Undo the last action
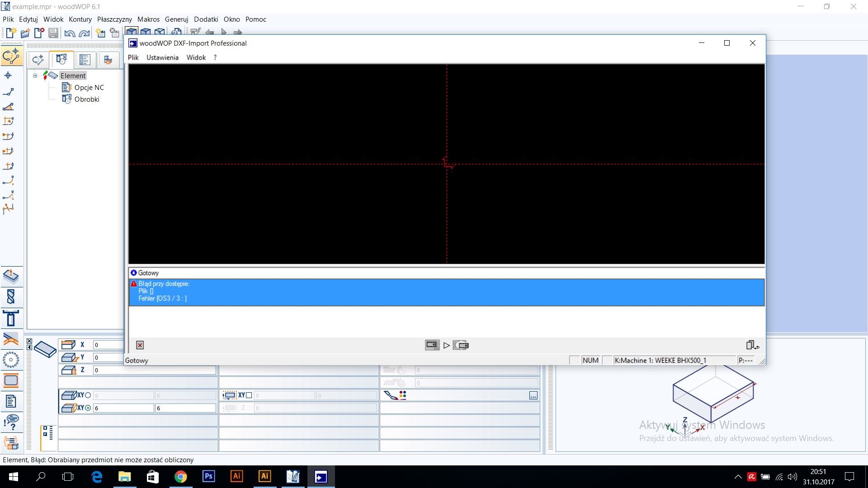This screenshot has height=488, width=868. coord(70,33)
